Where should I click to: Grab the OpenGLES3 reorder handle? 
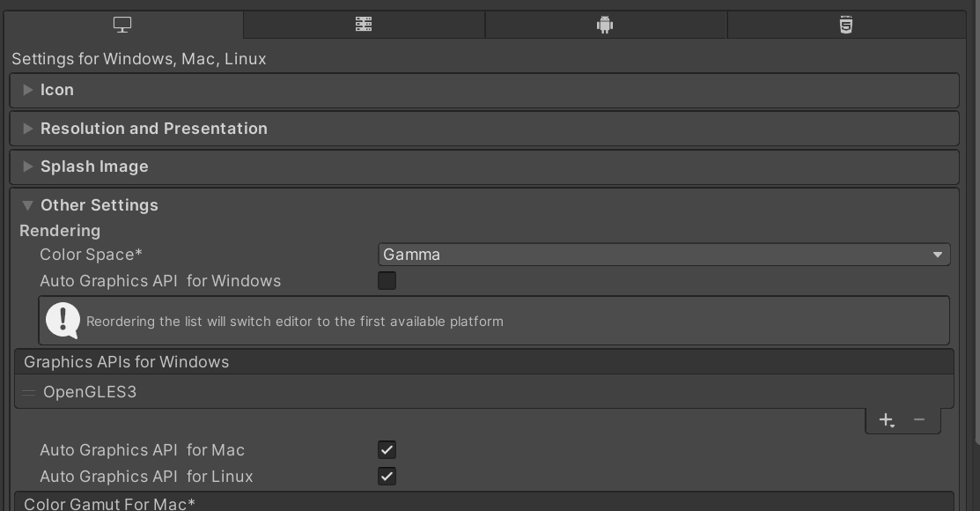[x=28, y=393]
